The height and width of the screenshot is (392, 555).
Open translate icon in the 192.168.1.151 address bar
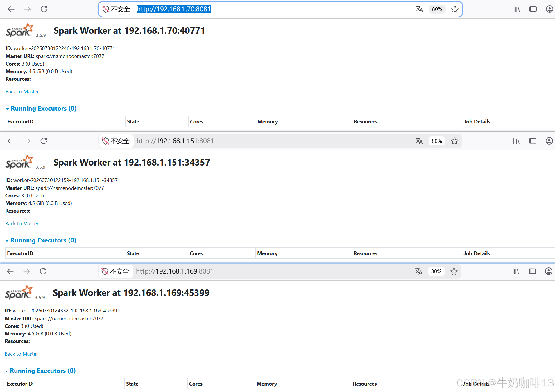[x=419, y=141]
